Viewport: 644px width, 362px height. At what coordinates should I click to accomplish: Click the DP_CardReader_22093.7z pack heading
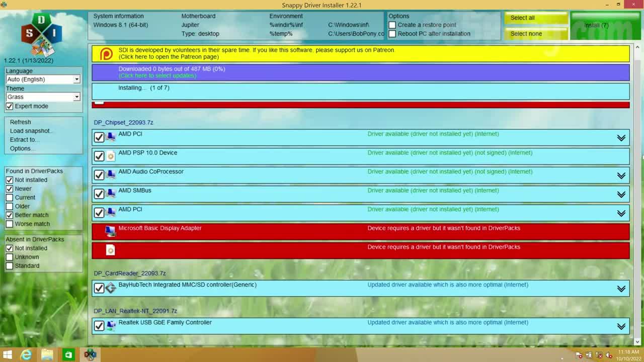pyautogui.click(x=130, y=274)
